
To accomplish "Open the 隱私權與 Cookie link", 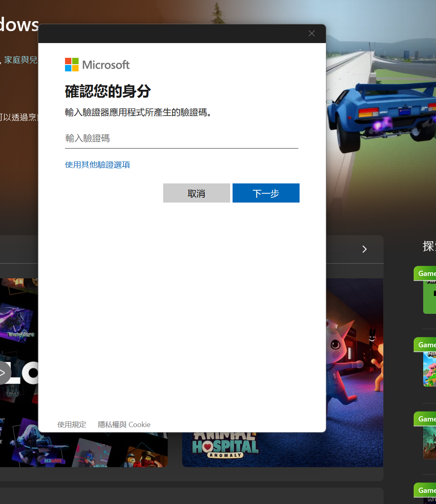I will tap(124, 425).
